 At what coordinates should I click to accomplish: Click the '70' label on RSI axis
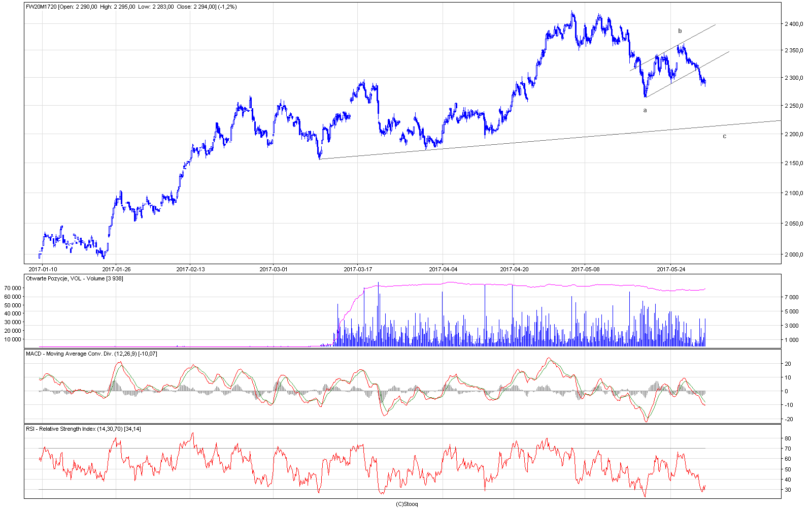pyautogui.click(x=788, y=449)
